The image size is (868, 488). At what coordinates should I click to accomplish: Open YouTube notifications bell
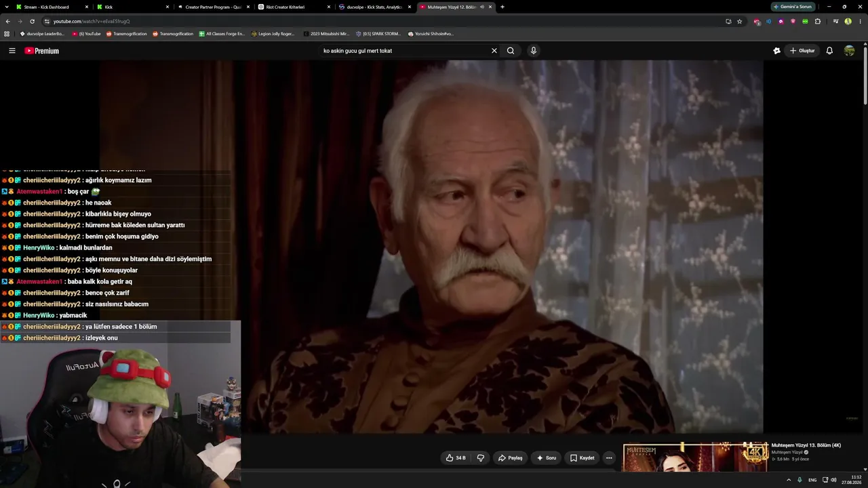pyautogui.click(x=829, y=51)
